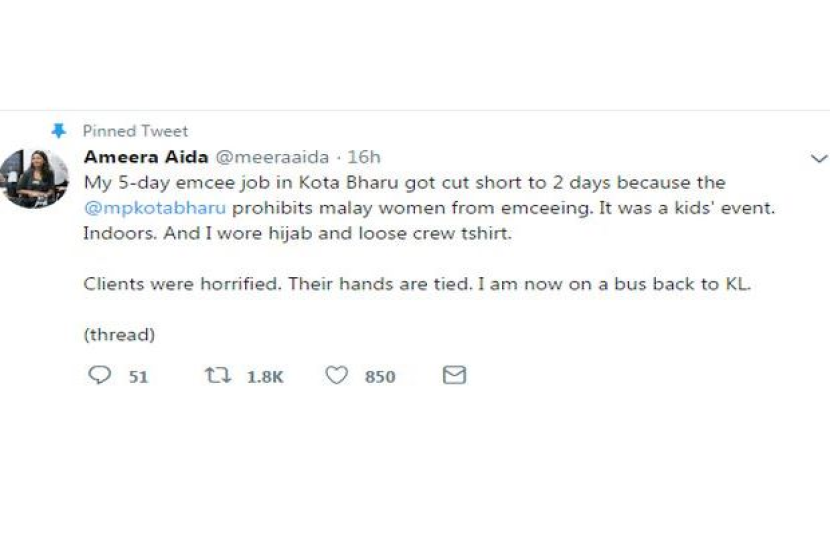Click the blue pin icon above the tweet
Image resolution: width=830 pixels, height=553 pixels.
coord(58,131)
